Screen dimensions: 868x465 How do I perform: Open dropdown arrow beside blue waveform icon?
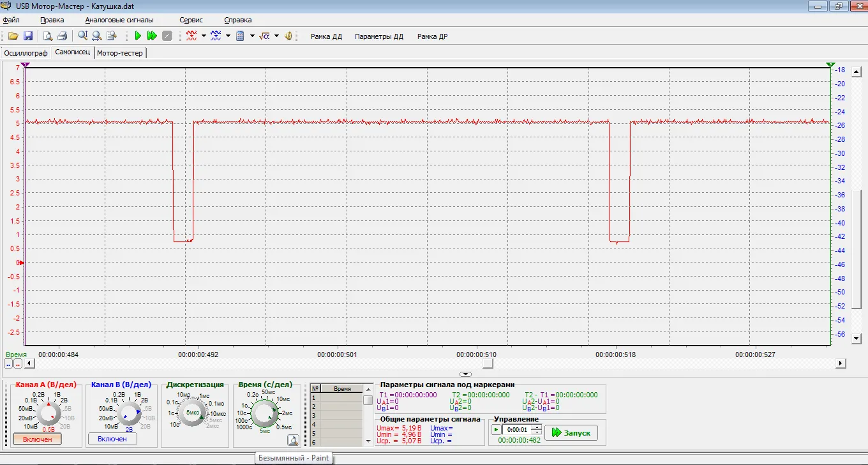(x=228, y=36)
